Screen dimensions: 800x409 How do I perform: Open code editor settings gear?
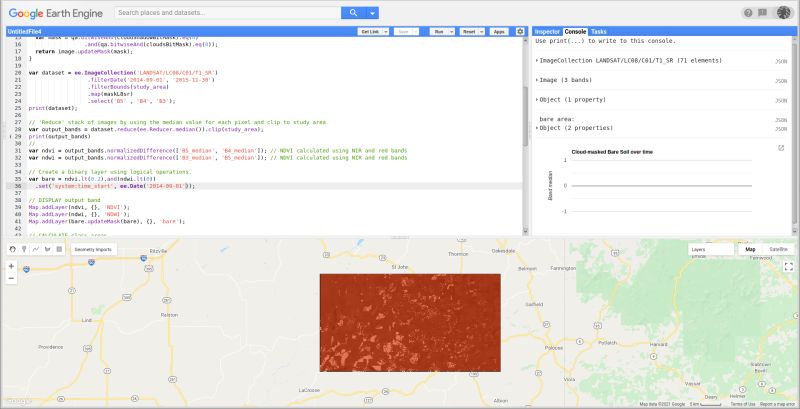tap(520, 32)
